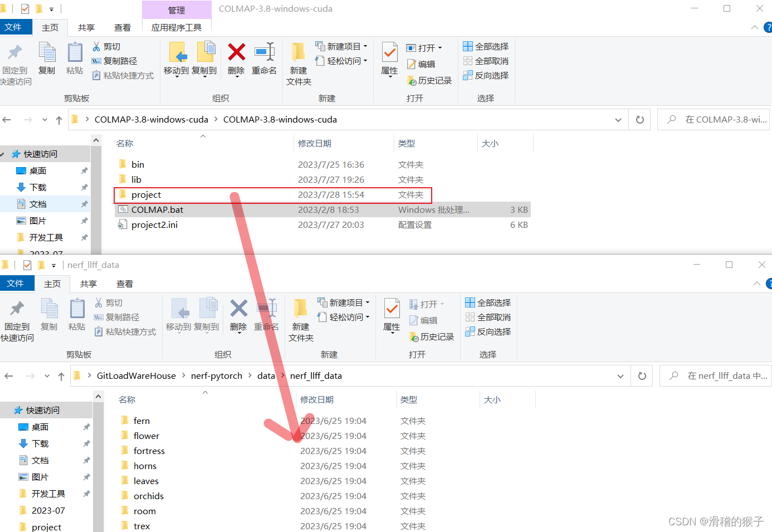Click the 修改日期 column header
This screenshot has width=772, height=532.
[316, 143]
